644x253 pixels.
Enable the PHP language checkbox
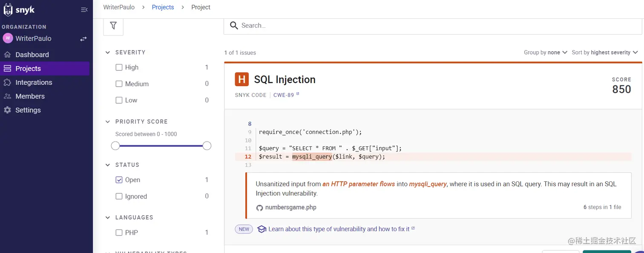(119, 233)
